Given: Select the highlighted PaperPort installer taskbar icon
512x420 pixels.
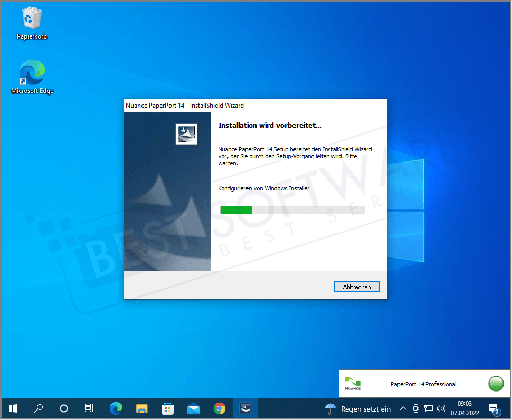Looking at the screenshot, I should 245,408.
